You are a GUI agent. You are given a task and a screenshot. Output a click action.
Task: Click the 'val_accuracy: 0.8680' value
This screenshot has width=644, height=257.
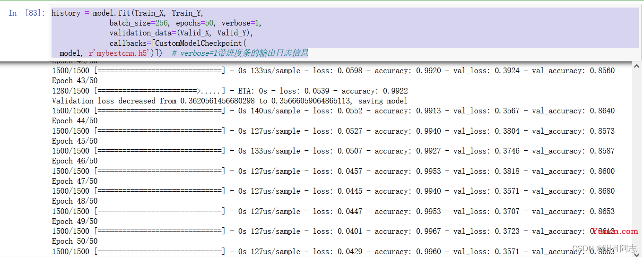pyautogui.click(x=573, y=191)
